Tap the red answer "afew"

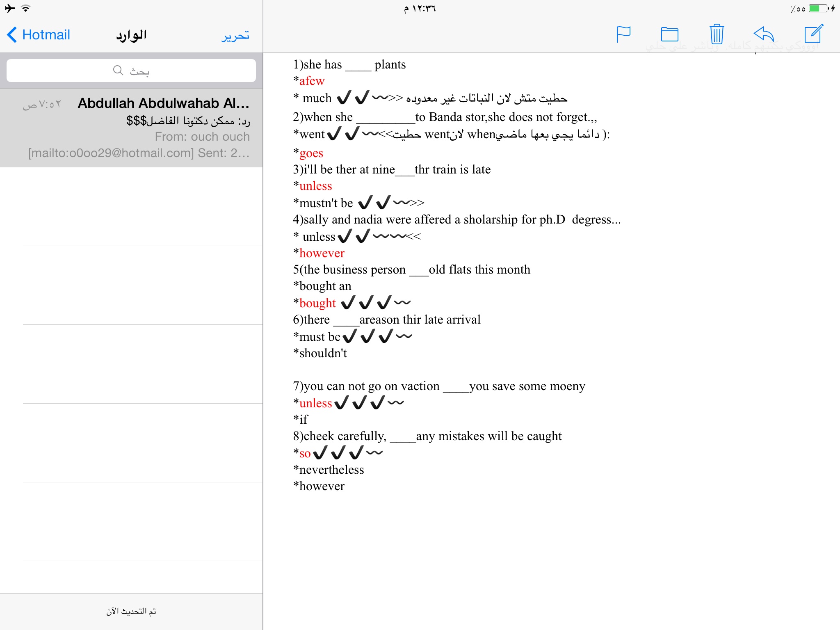312,81
